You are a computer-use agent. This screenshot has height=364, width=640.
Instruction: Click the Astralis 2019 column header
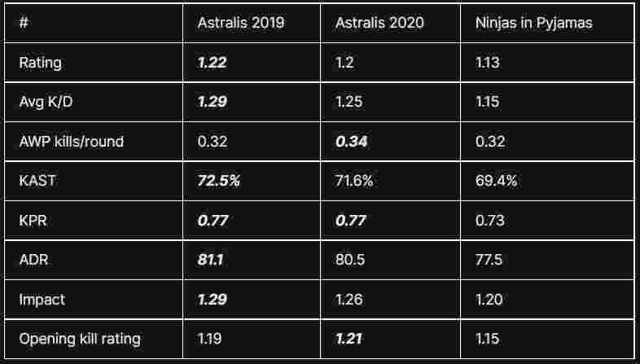coord(240,23)
